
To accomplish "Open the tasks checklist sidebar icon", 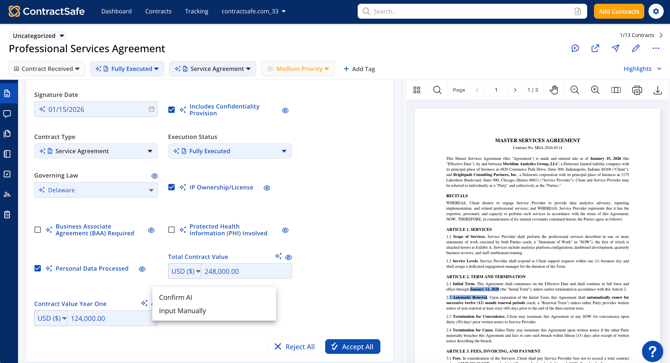I will [7, 174].
